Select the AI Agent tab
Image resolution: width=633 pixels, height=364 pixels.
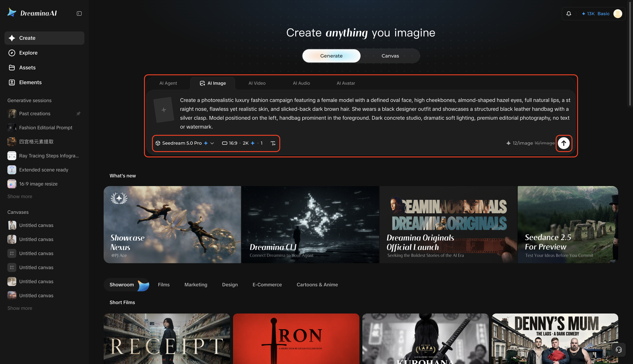tap(168, 83)
